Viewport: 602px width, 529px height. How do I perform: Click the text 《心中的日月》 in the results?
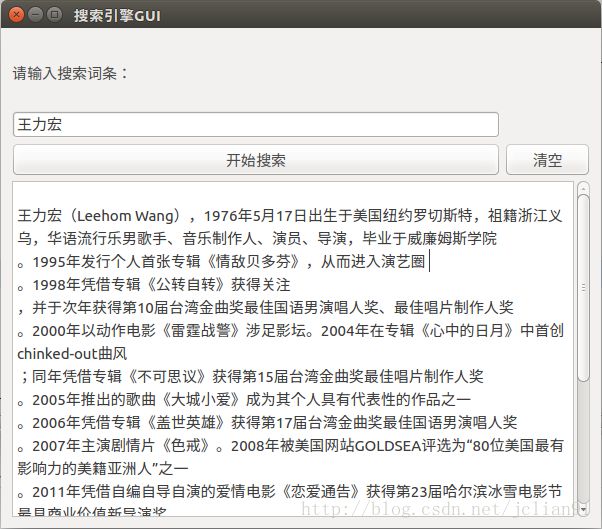click(x=467, y=331)
